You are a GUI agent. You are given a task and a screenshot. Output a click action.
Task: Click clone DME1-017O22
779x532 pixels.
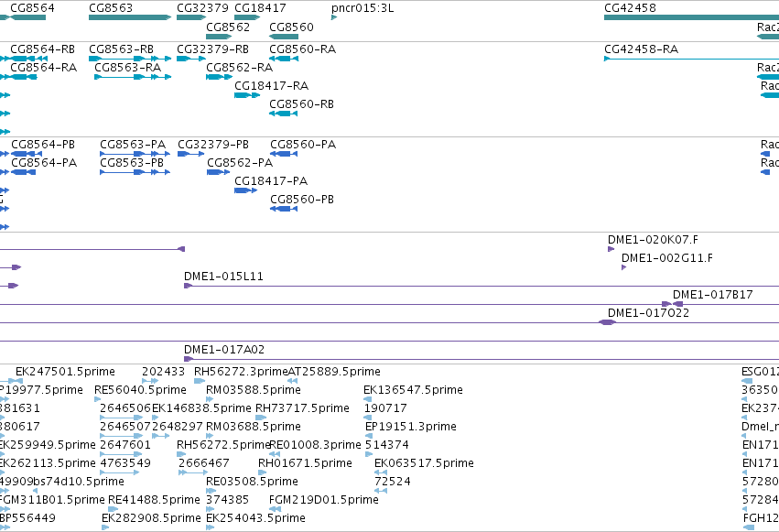coord(607,322)
